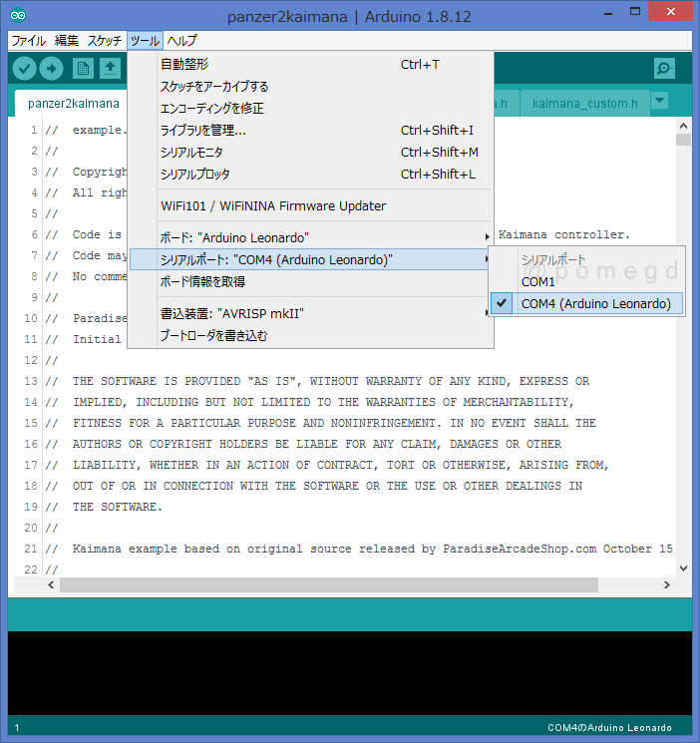Open the 編集 menu
This screenshot has width=700, height=743.
point(67,41)
